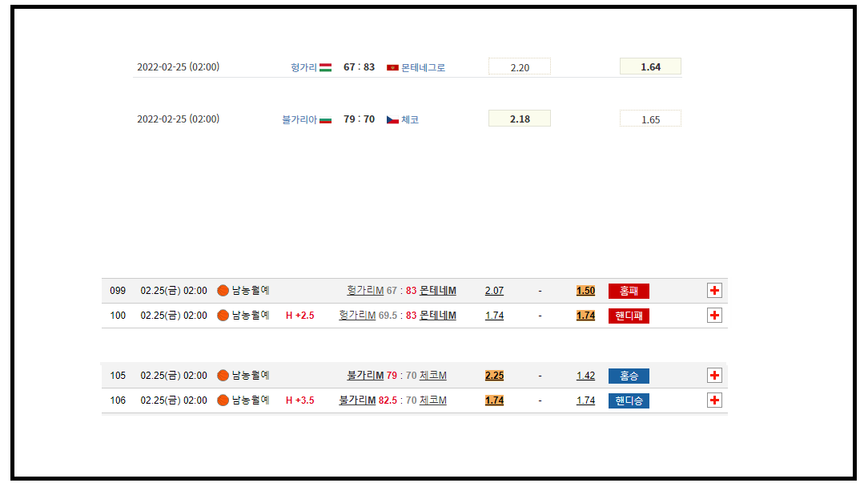Expand row 100 using the plus icon
868x487 pixels.
point(714,316)
